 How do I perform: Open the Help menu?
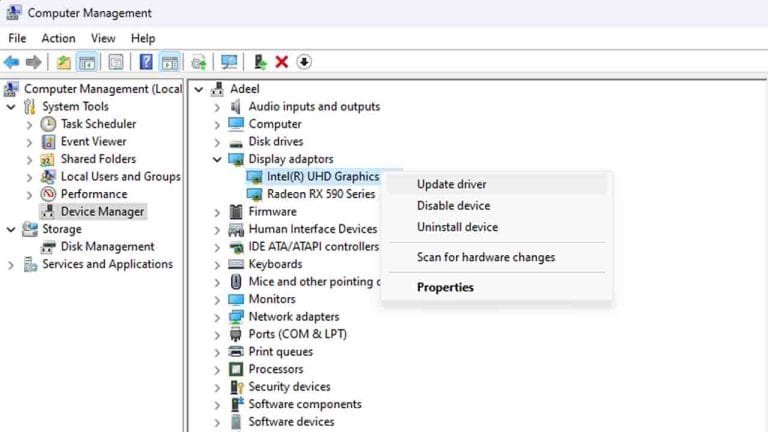[143, 38]
